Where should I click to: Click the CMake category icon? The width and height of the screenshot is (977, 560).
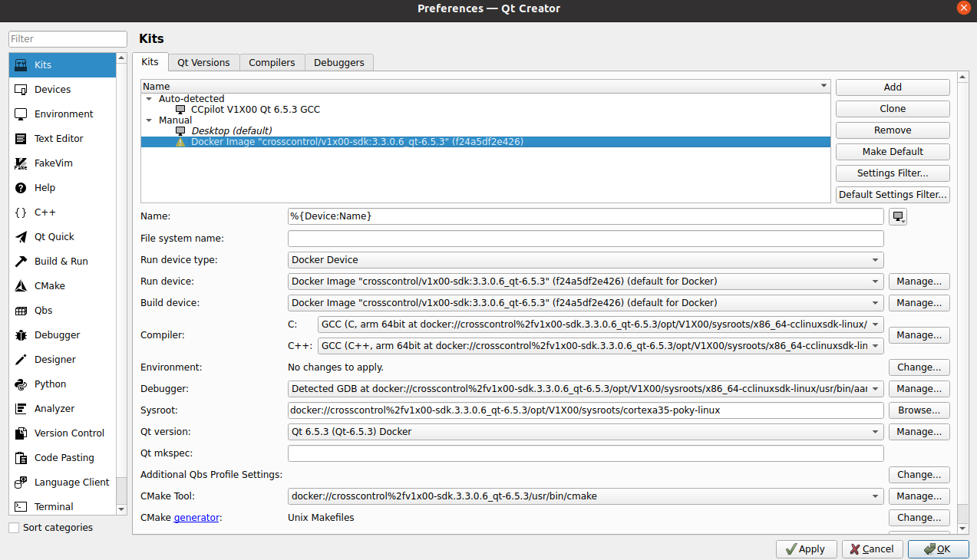[21, 286]
